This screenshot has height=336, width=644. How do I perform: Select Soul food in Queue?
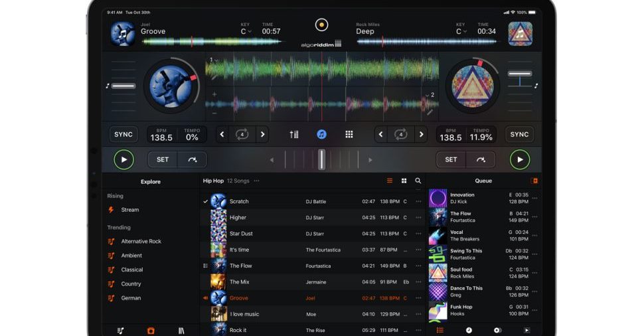tap(483, 273)
